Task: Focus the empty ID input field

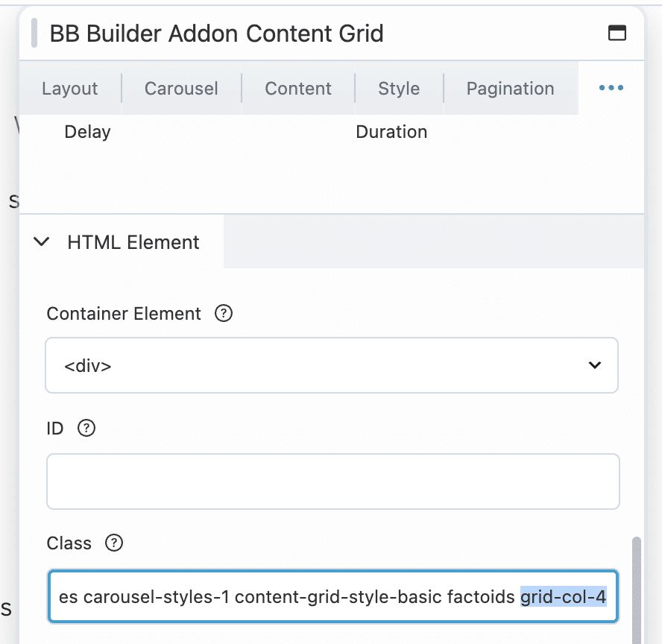Action: pos(332,482)
